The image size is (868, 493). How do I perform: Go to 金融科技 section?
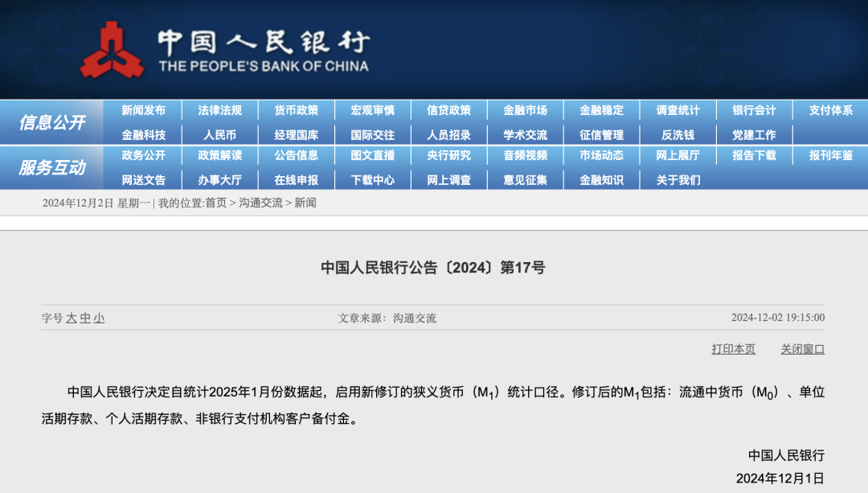(x=143, y=134)
